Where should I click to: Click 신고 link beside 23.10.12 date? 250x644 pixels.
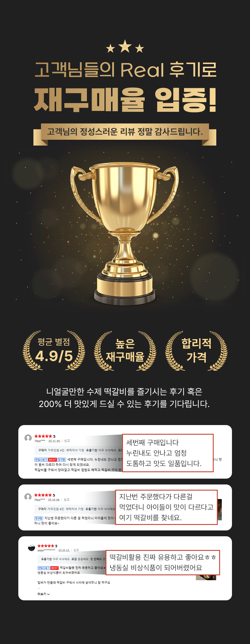pos(76,550)
